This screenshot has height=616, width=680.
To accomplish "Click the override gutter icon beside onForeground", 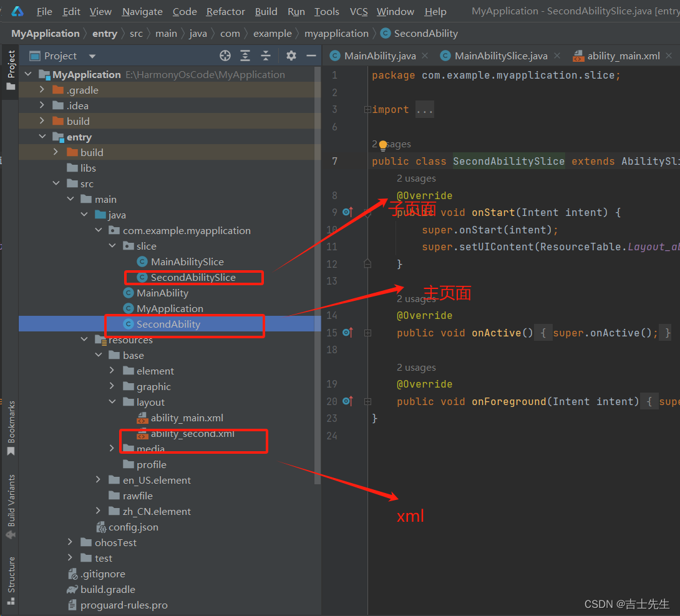I will point(347,401).
